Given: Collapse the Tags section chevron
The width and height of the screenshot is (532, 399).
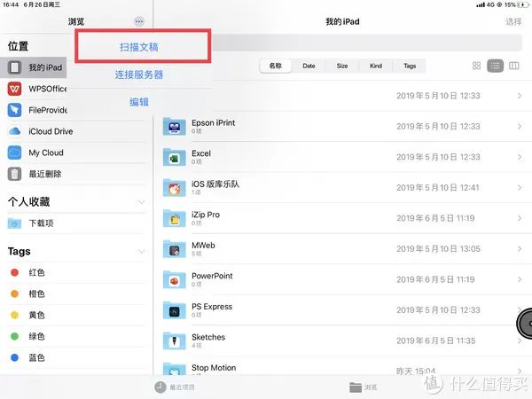Looking at the screenshot, I should click(x=142, y=252).
